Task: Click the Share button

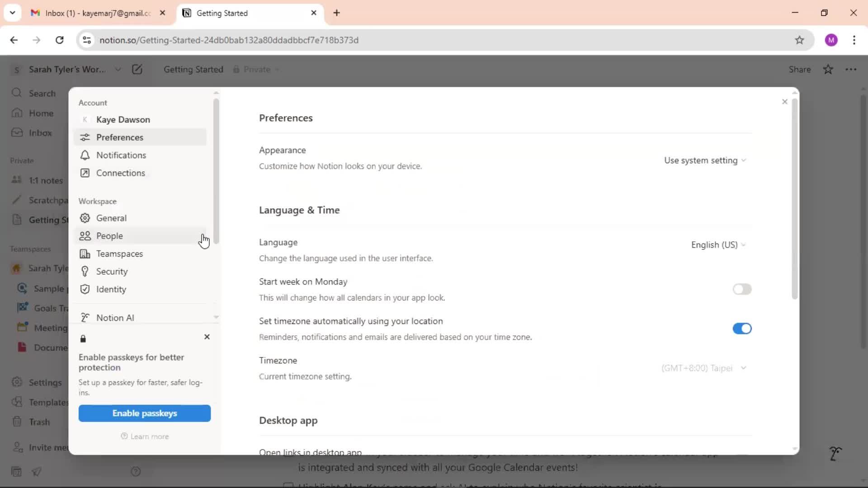Action: (x=799, y=69)
